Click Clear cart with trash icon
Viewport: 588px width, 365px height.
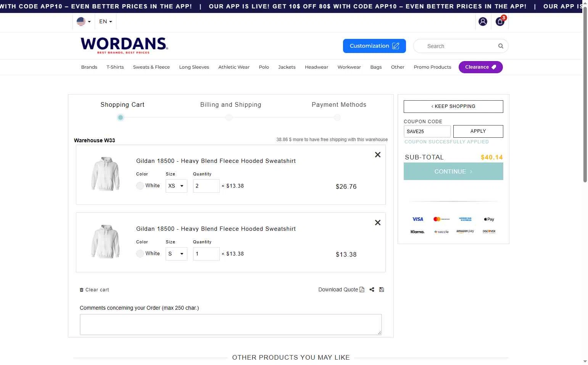tap(94, 290)
